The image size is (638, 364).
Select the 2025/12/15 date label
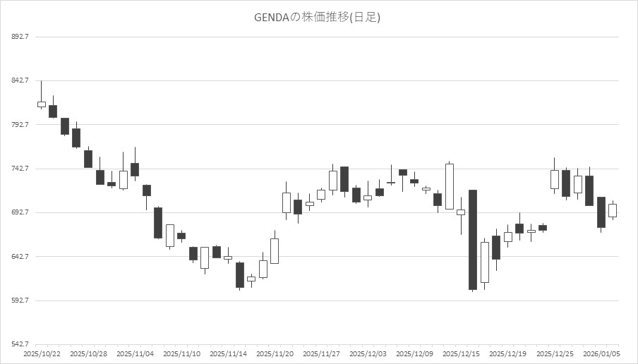pyautogui.click(x=461, y=353)
